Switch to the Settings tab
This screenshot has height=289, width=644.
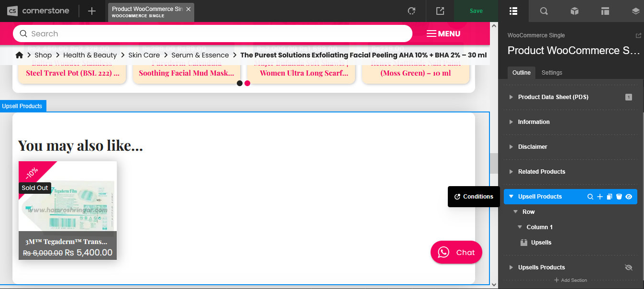click(552, 73)
